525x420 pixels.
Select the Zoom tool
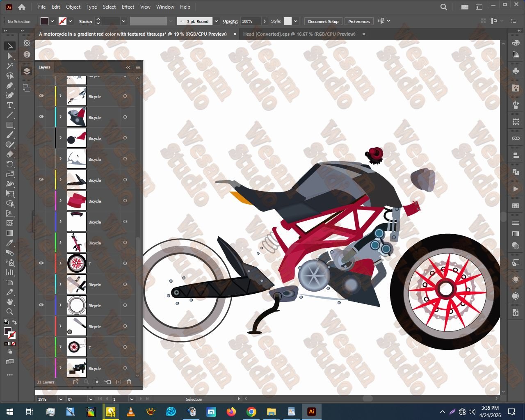[x=10, y=312]
